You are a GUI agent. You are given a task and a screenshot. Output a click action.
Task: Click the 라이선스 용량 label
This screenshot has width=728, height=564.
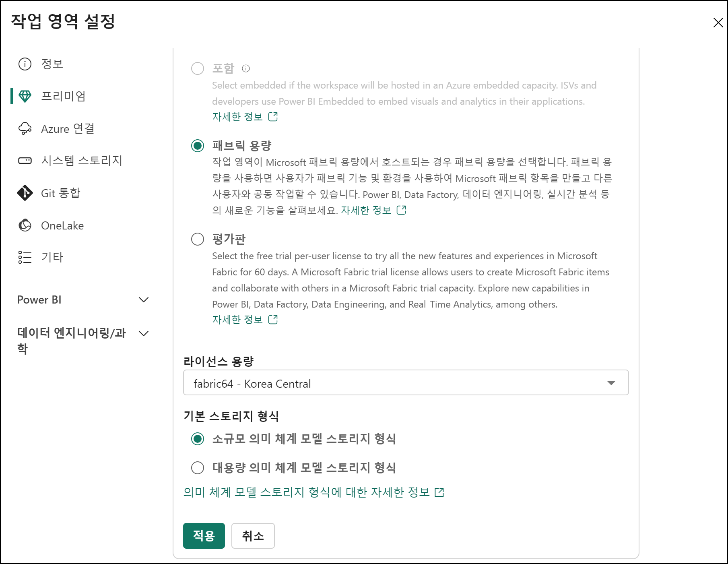[x=219, y=361]
